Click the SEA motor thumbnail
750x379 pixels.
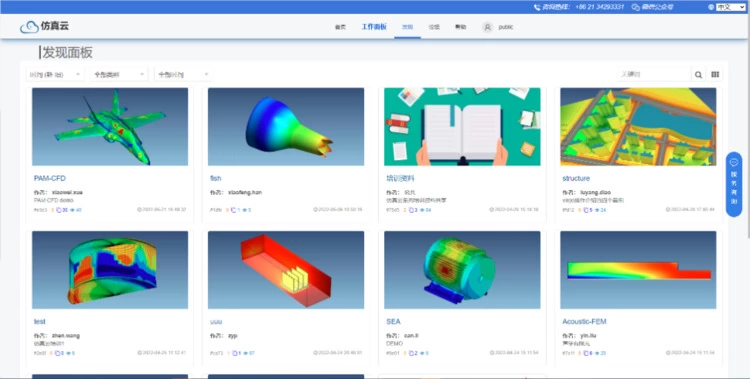click(x=462, y=270)
